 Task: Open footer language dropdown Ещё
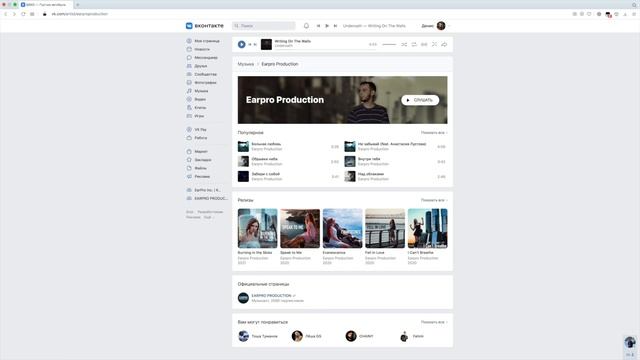(209, 217)
